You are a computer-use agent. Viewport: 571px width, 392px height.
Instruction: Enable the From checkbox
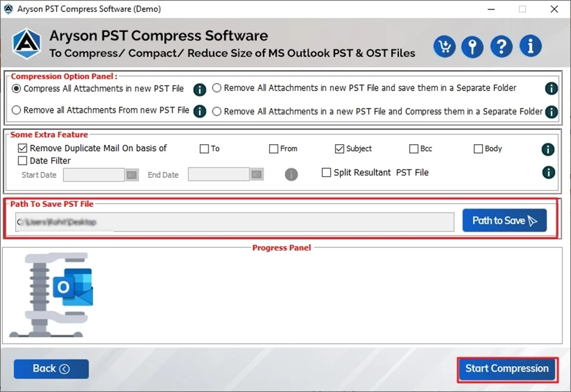click(x=273, y=149)
